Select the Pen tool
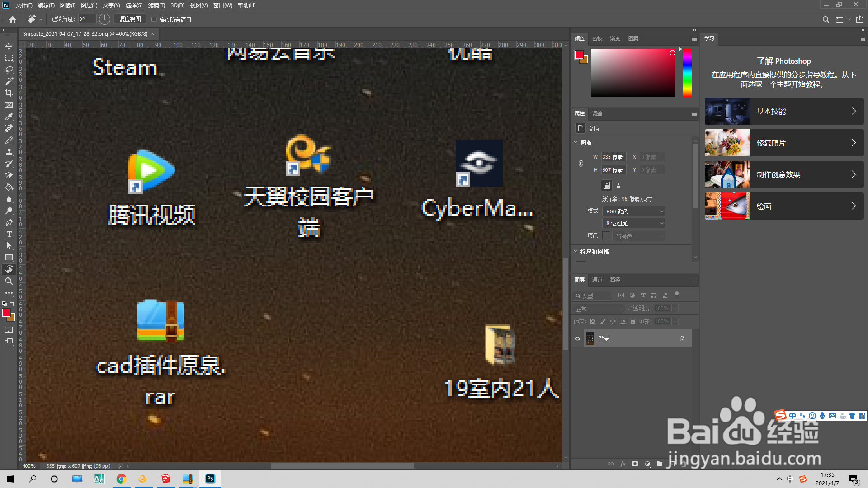Image resolution: width=868 pixels, height=488 pixels. pyautogui.click(x=9, y=222)
